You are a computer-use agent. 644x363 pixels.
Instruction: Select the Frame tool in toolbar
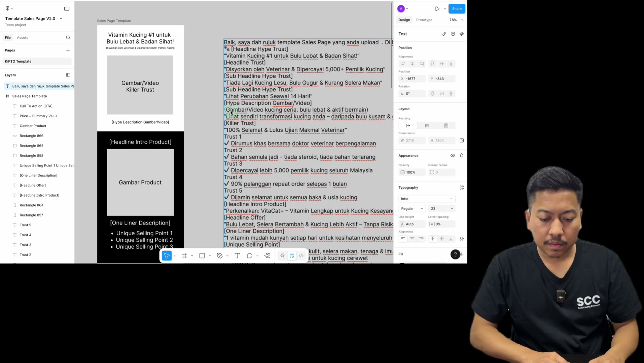coord(184,256)
